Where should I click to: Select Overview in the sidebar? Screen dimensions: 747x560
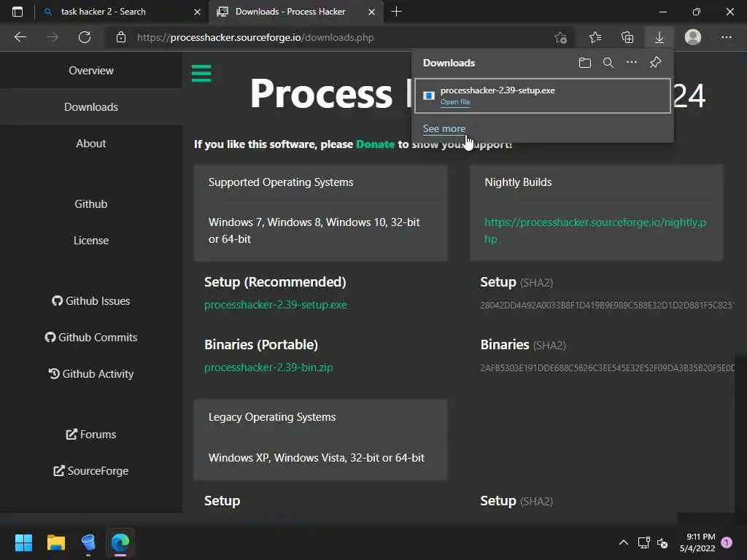tap(91, 71)
